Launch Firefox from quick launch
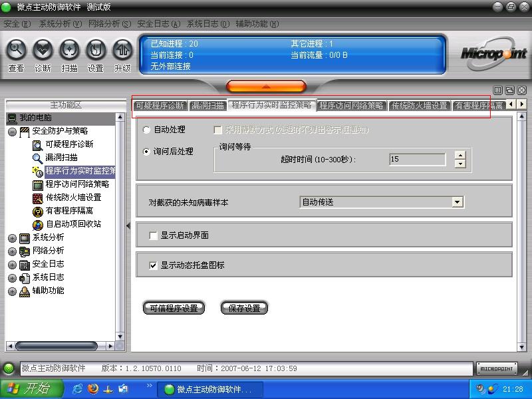 coord(92,389)
